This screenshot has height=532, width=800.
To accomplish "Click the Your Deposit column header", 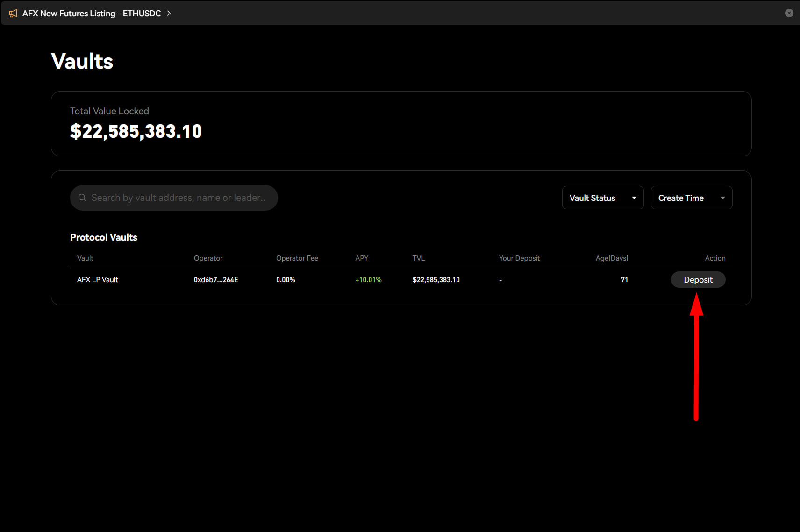I will pos(519,258).
